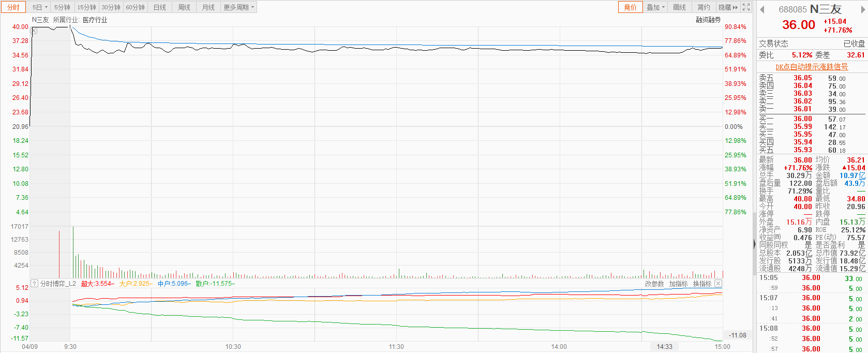Open the DK点自动提示涨跌信号 link
Viewport: 868px width, 353px height.
812,67
